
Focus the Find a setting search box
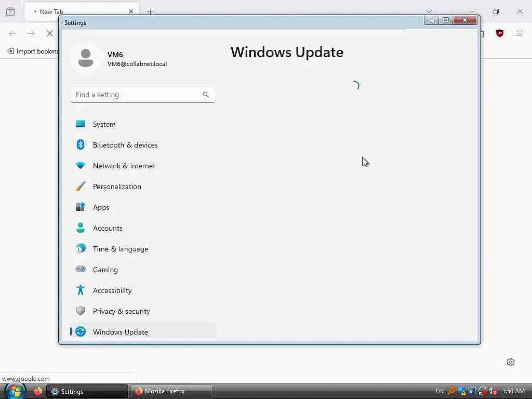[142, 95]
